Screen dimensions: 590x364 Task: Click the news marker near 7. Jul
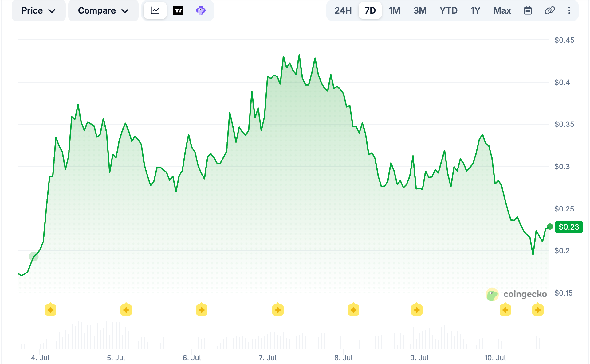click(x=278, y=310)
